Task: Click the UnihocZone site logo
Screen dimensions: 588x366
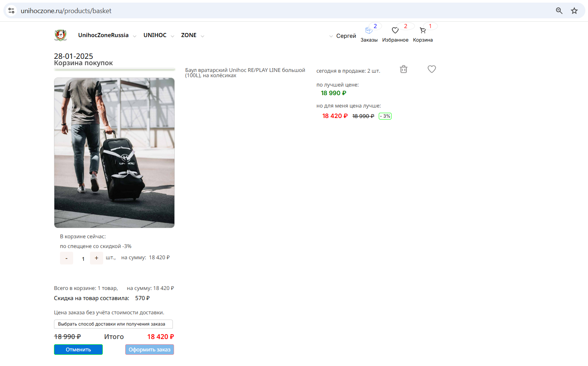Action: [60, 35]
